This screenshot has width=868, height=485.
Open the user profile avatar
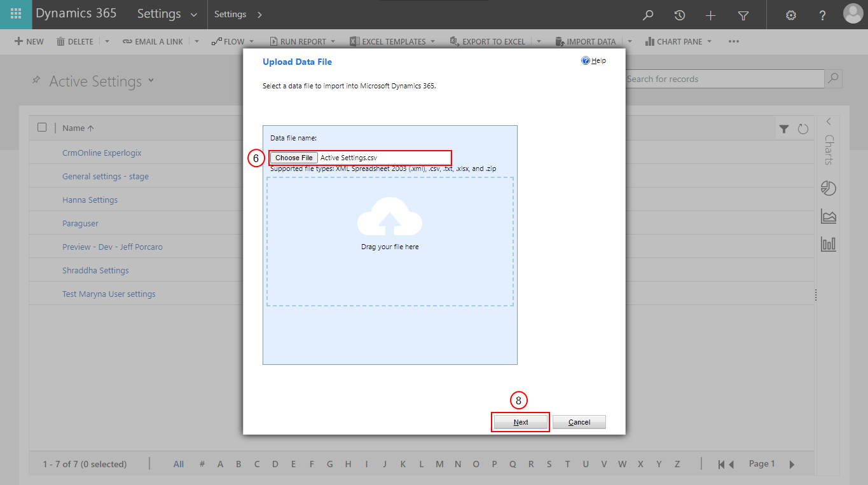tap(853, 14)
